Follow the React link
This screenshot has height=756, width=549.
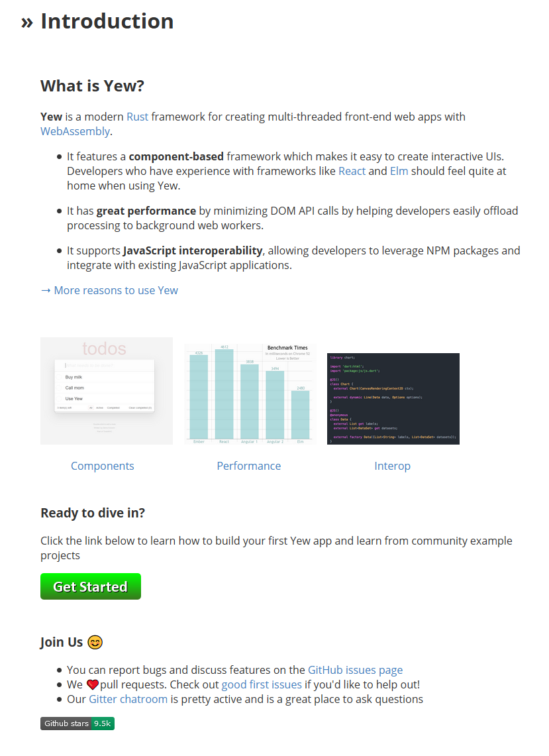pos(352,171)
